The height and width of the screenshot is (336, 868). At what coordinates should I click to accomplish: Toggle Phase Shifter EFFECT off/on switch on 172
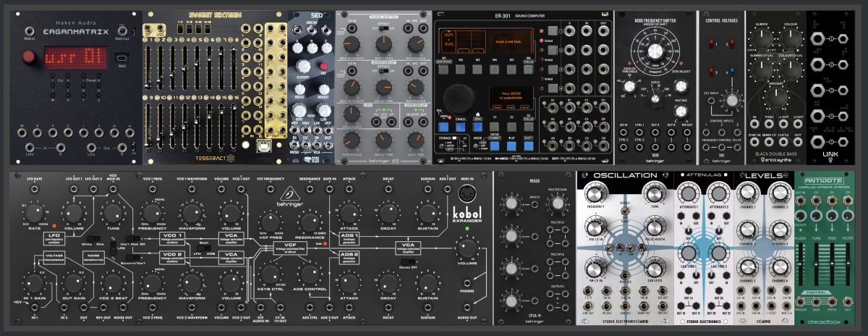click(384, 28)
